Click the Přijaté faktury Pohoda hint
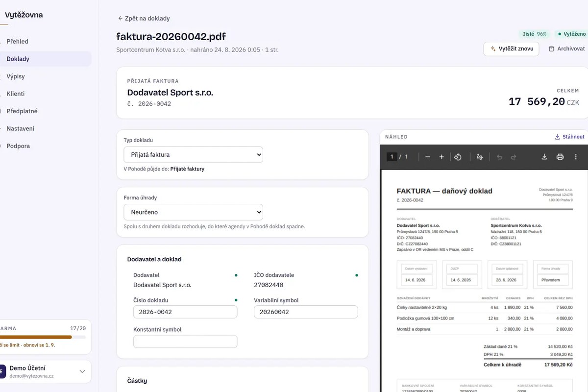This screenshot has width=588, height=392. point(187,169)
